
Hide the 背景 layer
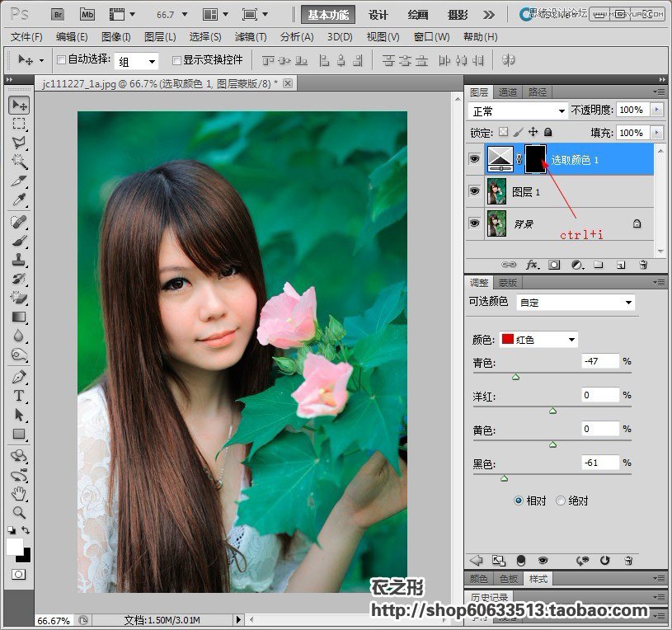(x=474, y=223)
